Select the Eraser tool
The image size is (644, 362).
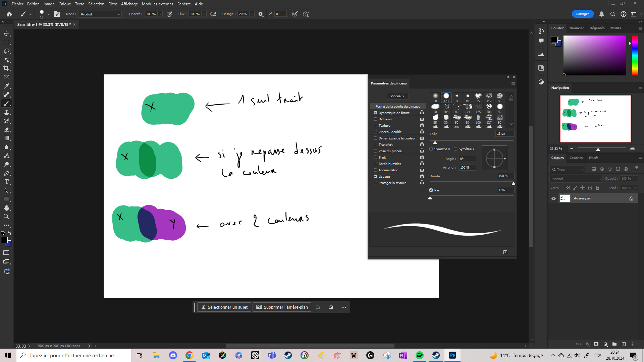pos(6,129)
